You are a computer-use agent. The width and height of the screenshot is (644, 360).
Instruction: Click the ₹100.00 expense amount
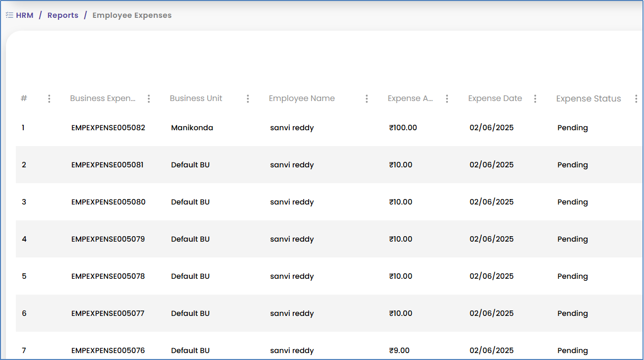[x=403, y=128]
